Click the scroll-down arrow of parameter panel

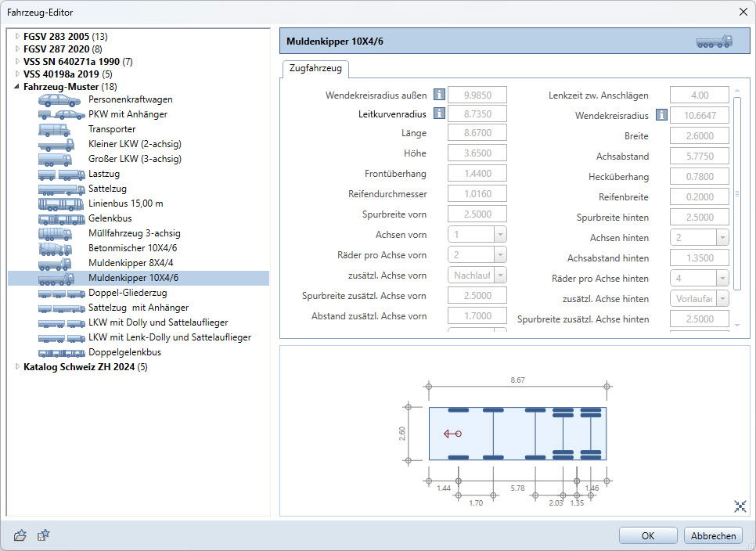point(736,326)
